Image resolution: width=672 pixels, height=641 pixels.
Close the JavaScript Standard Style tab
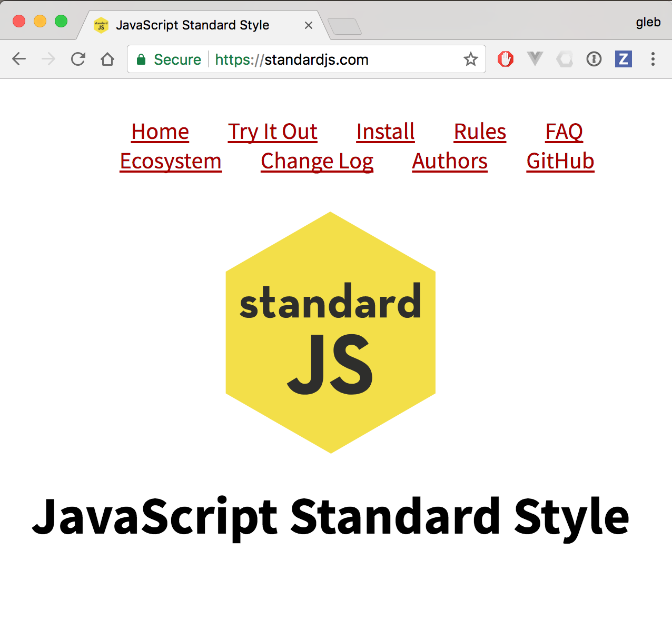[309, 25]
